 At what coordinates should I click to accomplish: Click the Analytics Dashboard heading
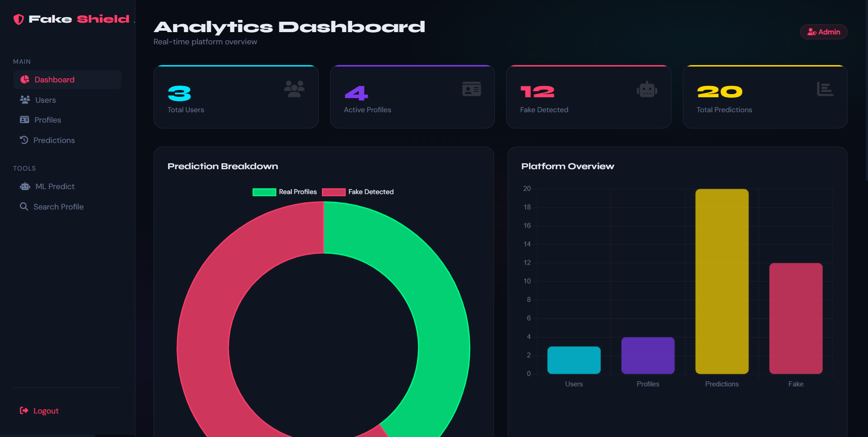coord(289,27)
